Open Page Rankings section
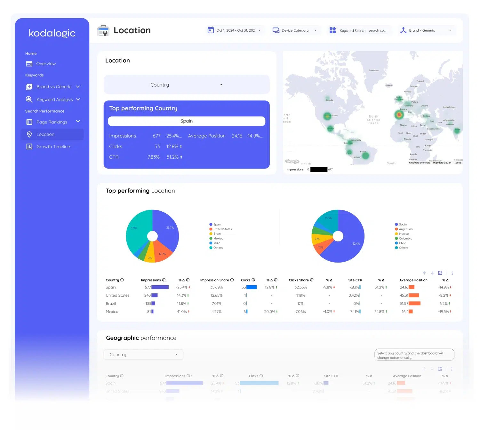The image size is (480, 448). [52, 122]
